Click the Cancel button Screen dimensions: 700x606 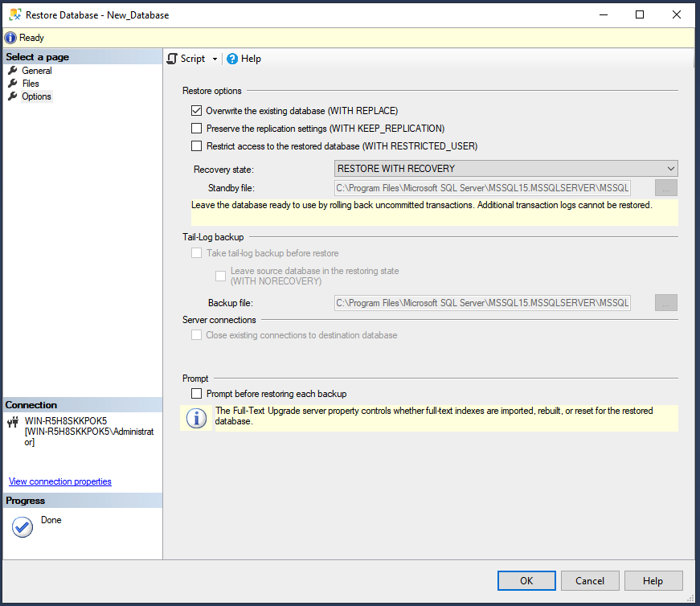pyautogui.click(x=590, y=580)
